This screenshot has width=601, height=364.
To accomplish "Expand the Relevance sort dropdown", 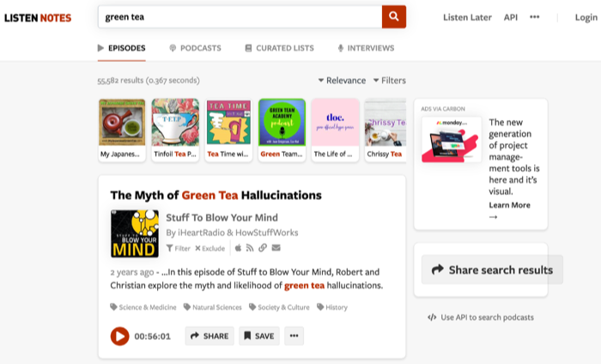I will tap(342, 81).
